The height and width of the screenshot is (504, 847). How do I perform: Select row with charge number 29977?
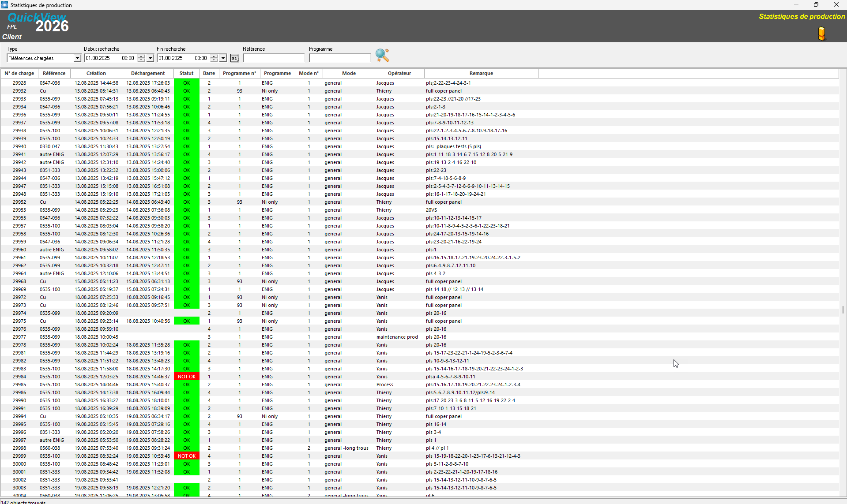(19, 337)
